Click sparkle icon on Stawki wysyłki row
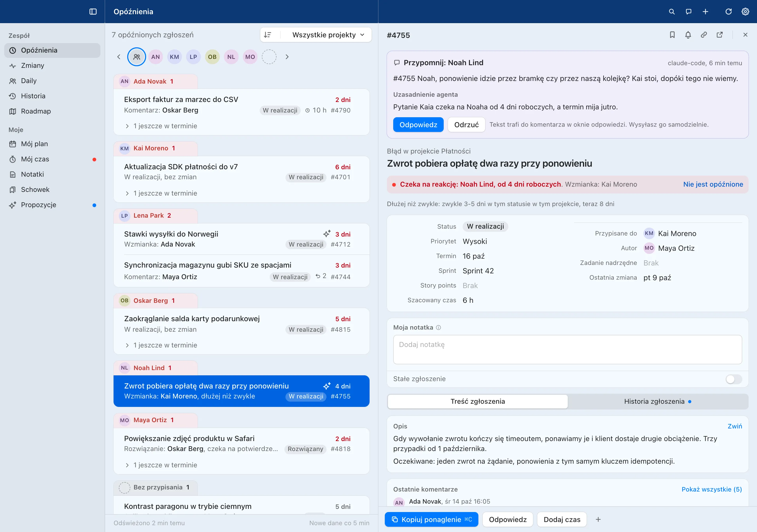Screen dimensions: 757x532 (x=327, y=234)
